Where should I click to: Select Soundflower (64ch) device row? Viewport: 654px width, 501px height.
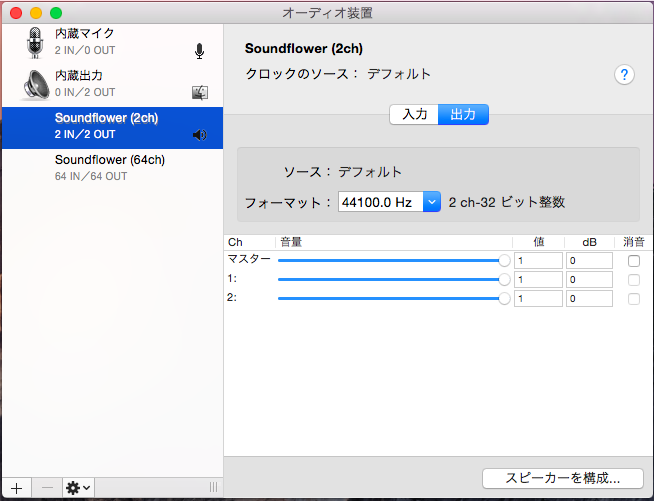113,168
